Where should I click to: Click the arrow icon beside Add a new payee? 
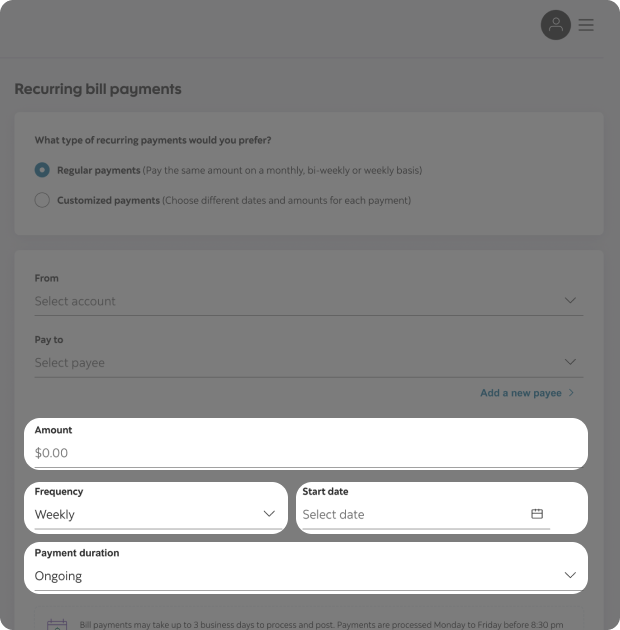tap(572, 393)
